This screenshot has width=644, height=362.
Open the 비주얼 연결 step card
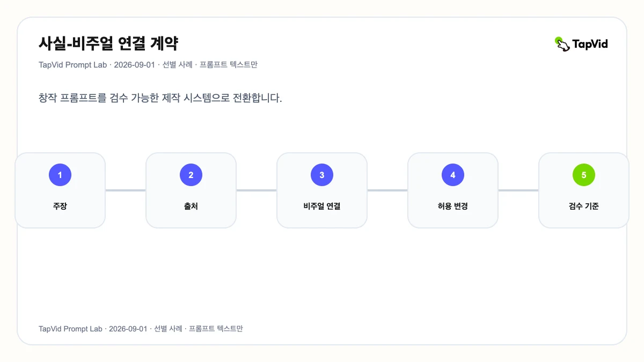tap(322, 190)
